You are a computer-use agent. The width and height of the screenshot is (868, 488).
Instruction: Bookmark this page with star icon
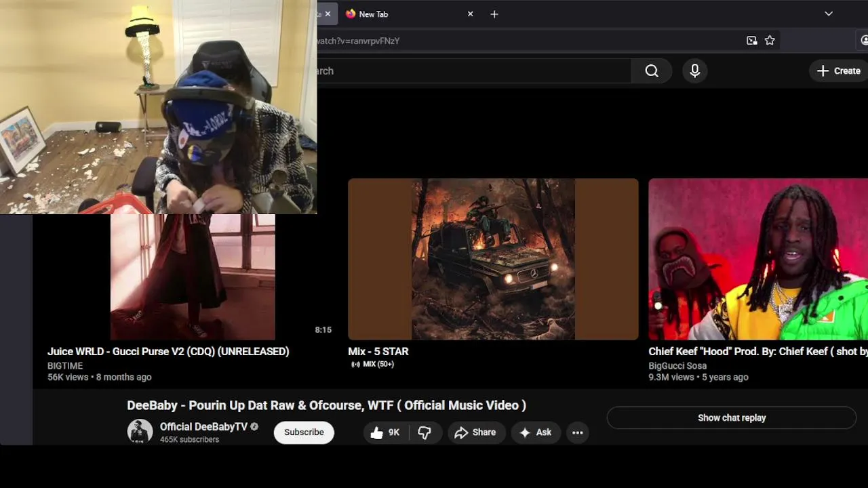770,41
